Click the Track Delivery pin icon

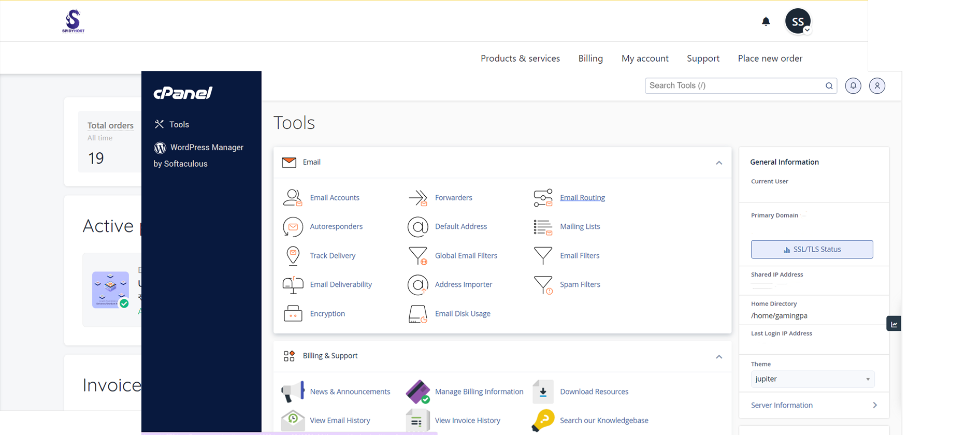coord(293,256)
